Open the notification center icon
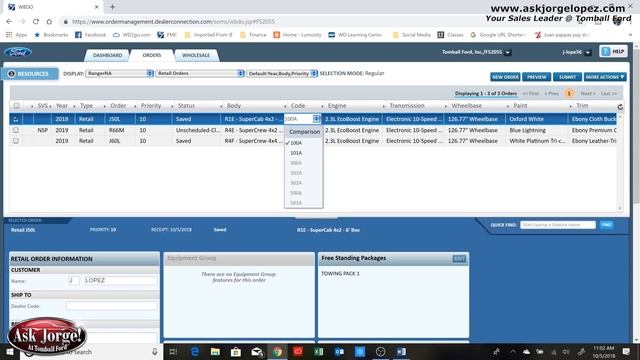640x360 pixels. 626,351
